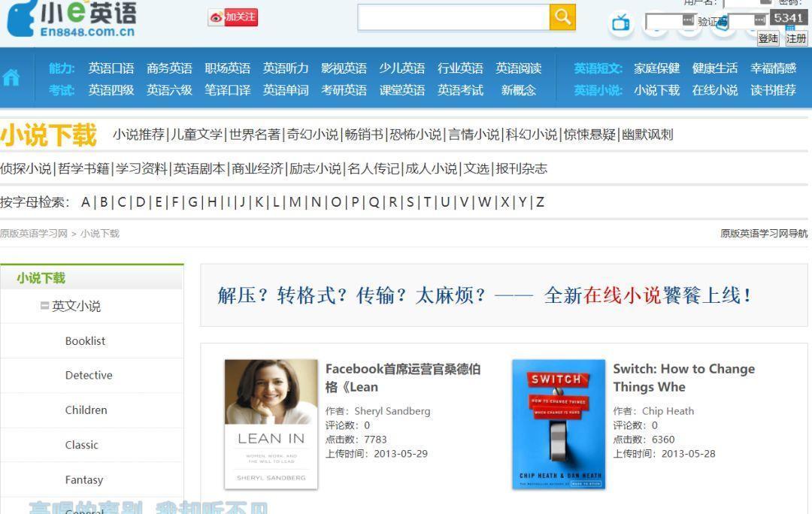This screenshot has width=812, height=514.
Task: Click the 在线小说饕餮上线 promotional banner
Action: [x=504, y=295]
